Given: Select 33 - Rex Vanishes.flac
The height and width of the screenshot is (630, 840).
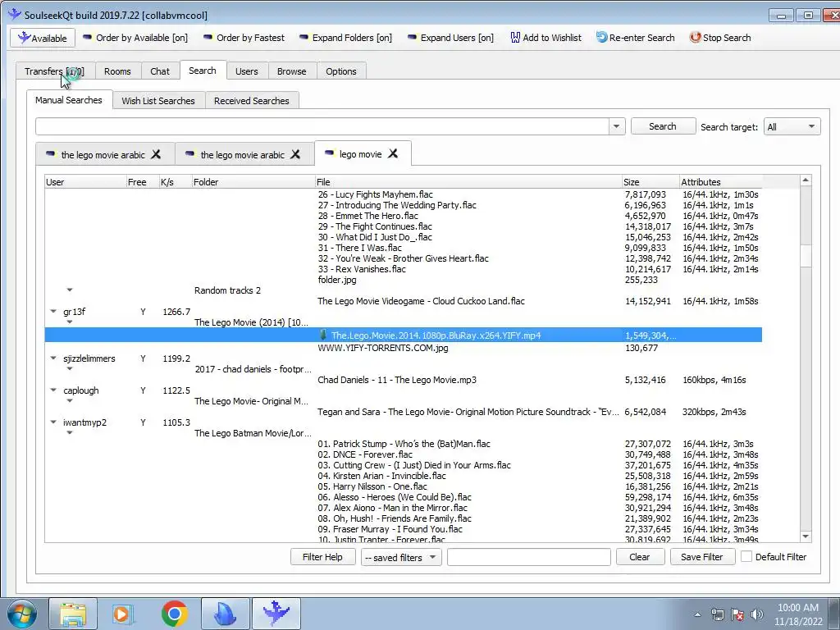Looking at the screenshot, I should [x=362, y=269].
